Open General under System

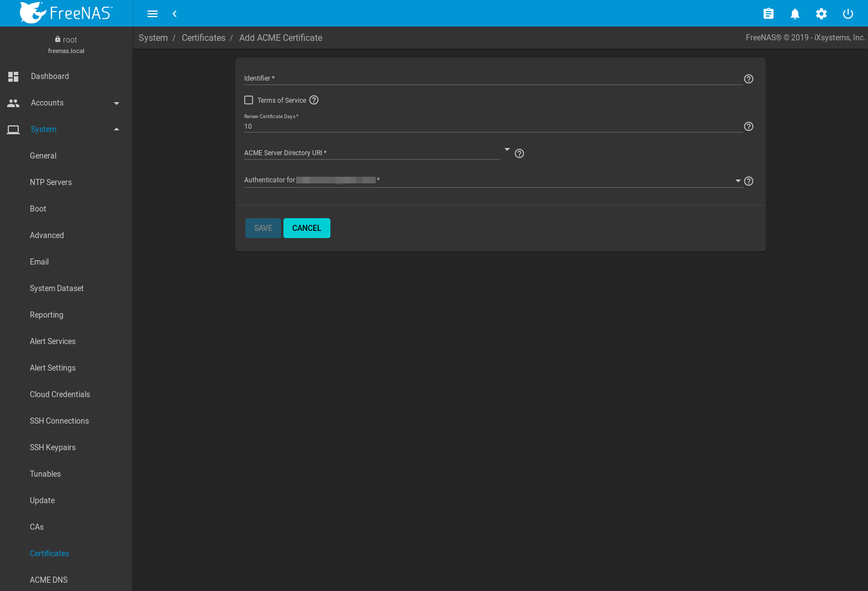(x=43, y=156)
